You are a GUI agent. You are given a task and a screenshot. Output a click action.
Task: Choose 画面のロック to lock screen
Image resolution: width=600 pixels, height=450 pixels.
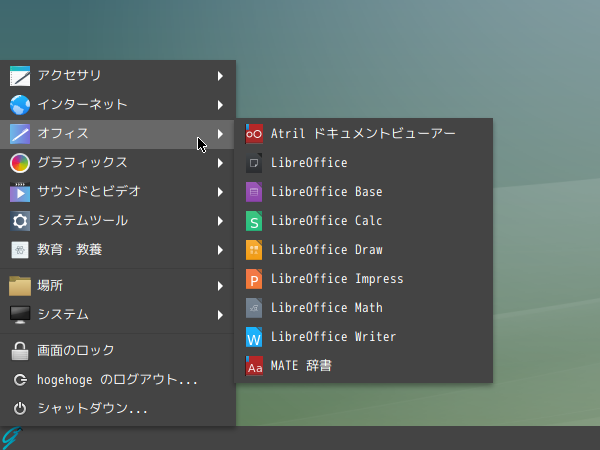point(117,351)
